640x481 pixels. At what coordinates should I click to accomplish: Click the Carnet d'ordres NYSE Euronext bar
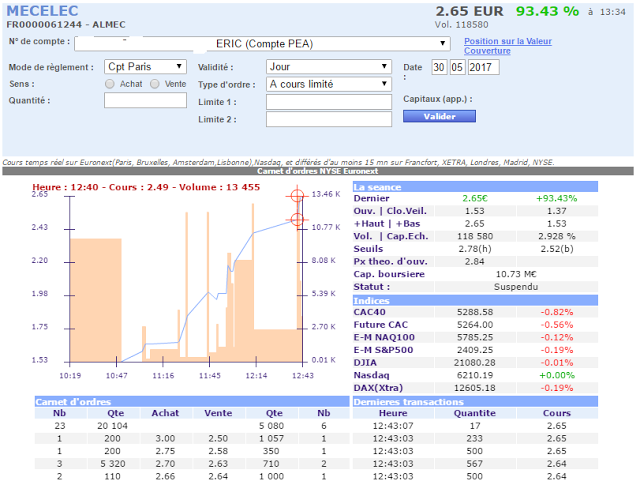[x=318, y=171]
